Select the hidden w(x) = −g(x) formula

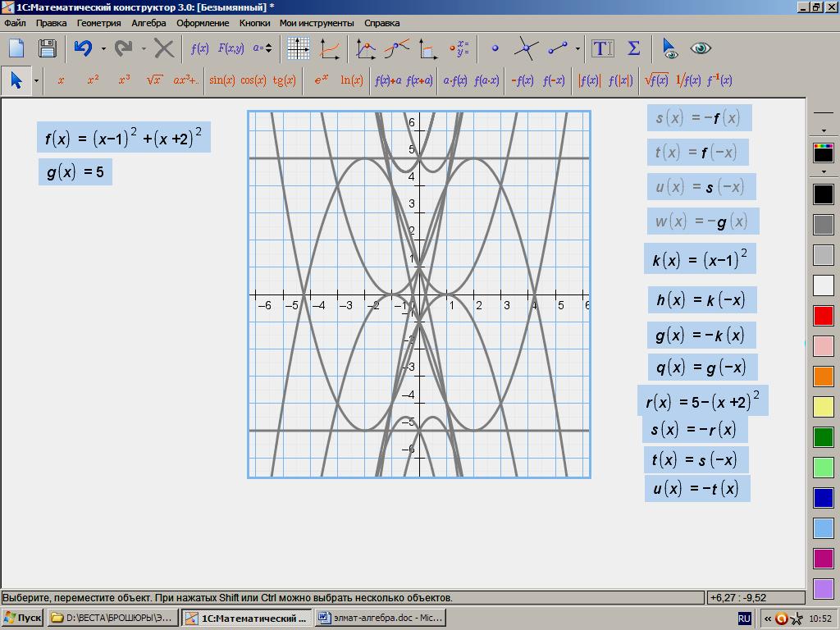point(703,221)
